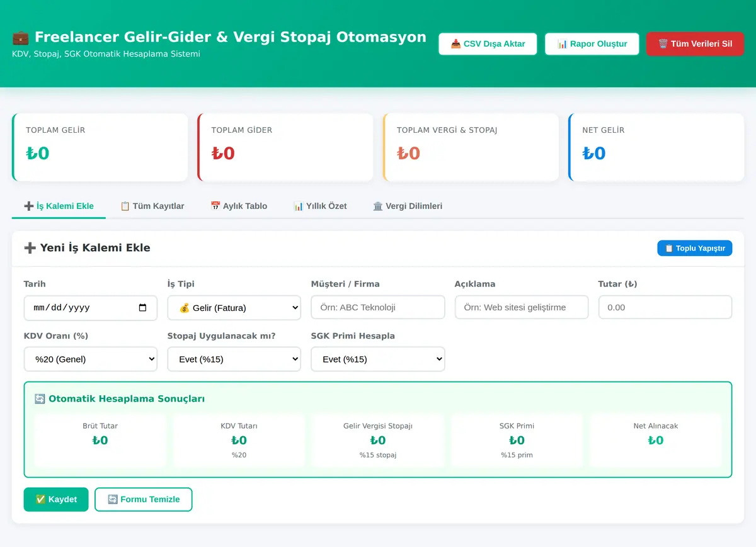The image size is (756, 547).
Task: Click the briefcase icon in the header title
Action: point(20,37)
